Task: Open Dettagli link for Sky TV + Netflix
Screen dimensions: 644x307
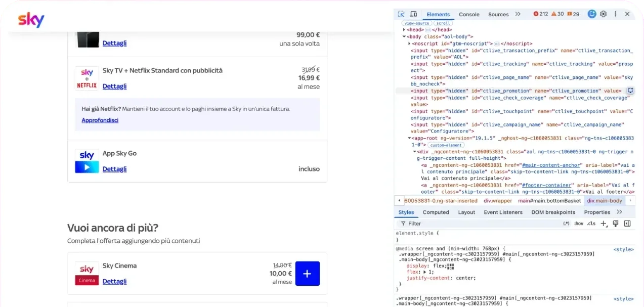Action: coord(114,86)
